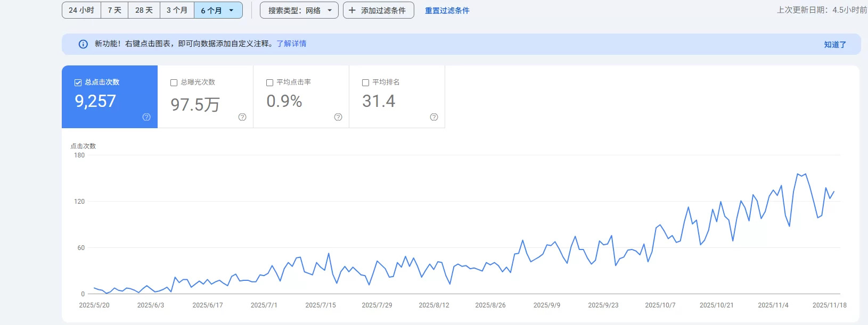
Task: Open help icon on 平均点击率 card
Action: point(338,117)
